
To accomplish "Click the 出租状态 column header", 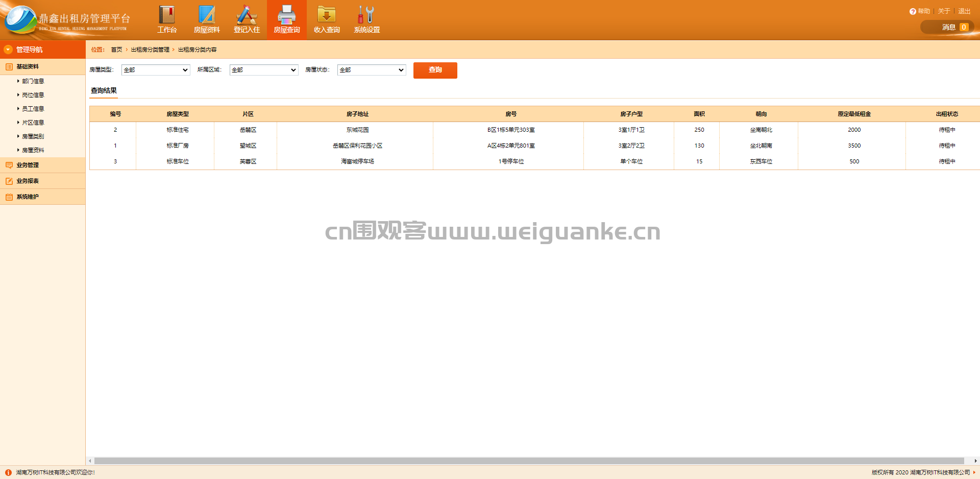I will [x=947, y=114].
